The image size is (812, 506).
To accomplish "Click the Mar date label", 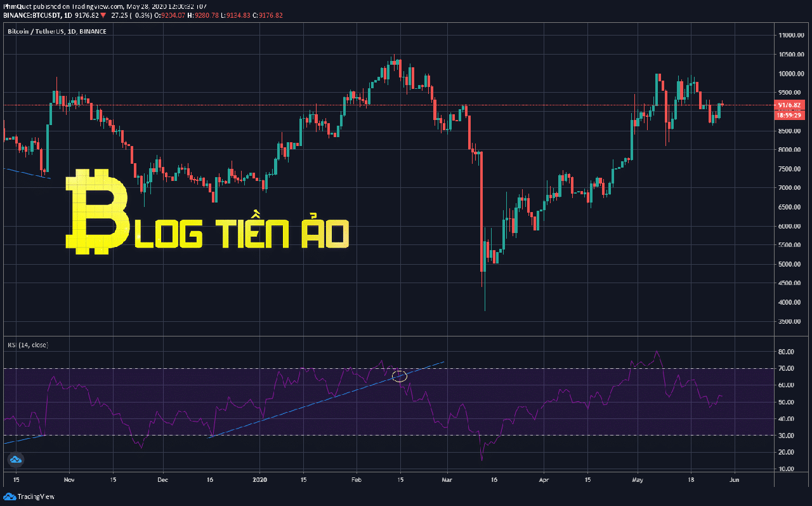I will pyautogui.click(x=447, y=481).
